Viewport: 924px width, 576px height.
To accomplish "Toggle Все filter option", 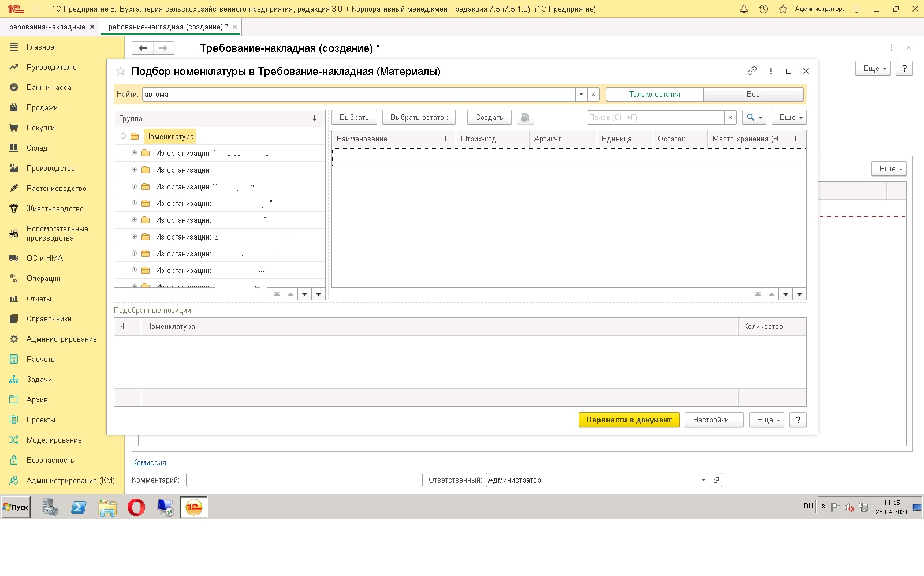I will 753,94.
